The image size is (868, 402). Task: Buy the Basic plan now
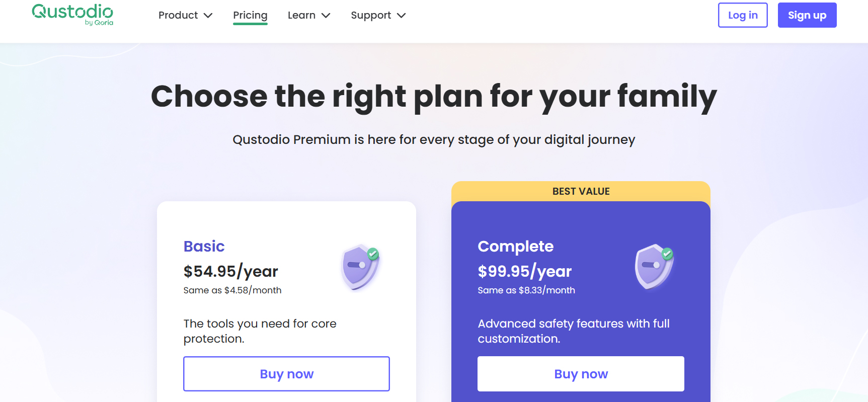286,374
